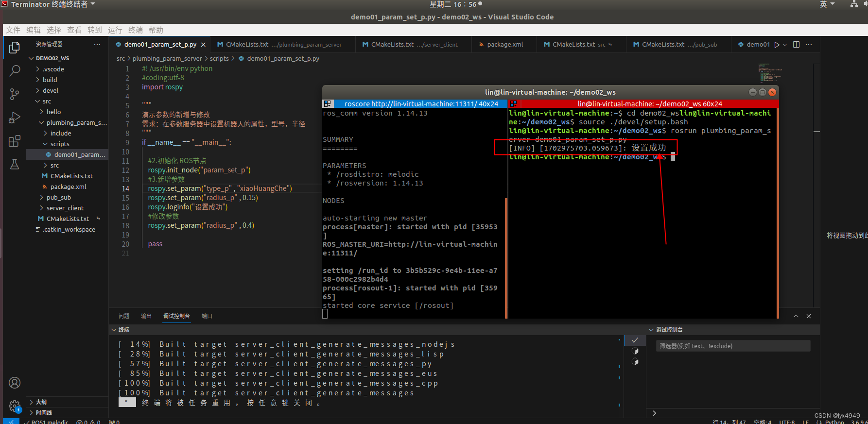Open run button dropdown arrow
Viewport: 868px width, 424px height.
click(x=784, y=45)
